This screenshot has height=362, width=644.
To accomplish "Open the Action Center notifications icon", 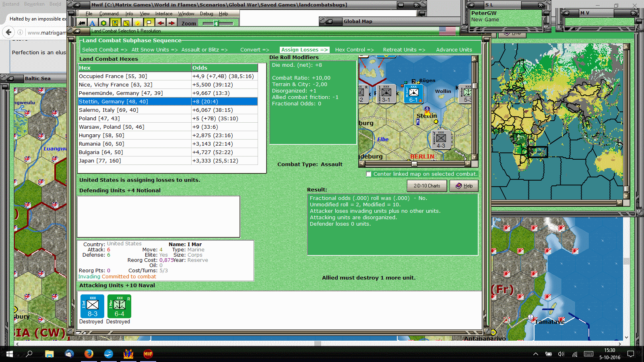I will point(631,354).
